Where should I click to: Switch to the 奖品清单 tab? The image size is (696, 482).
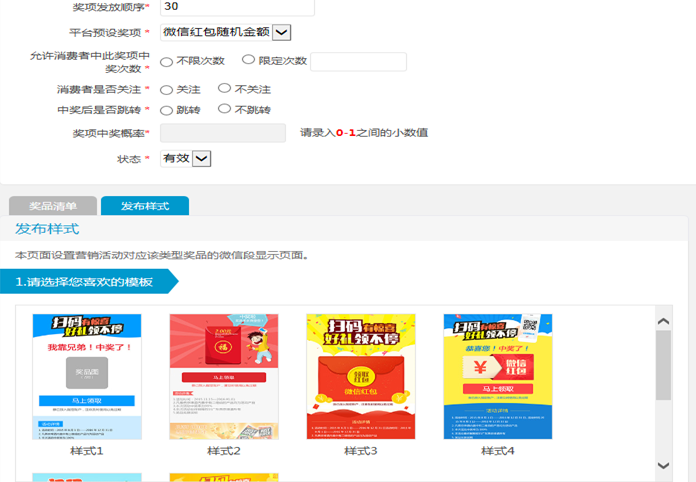pos(53,206)
